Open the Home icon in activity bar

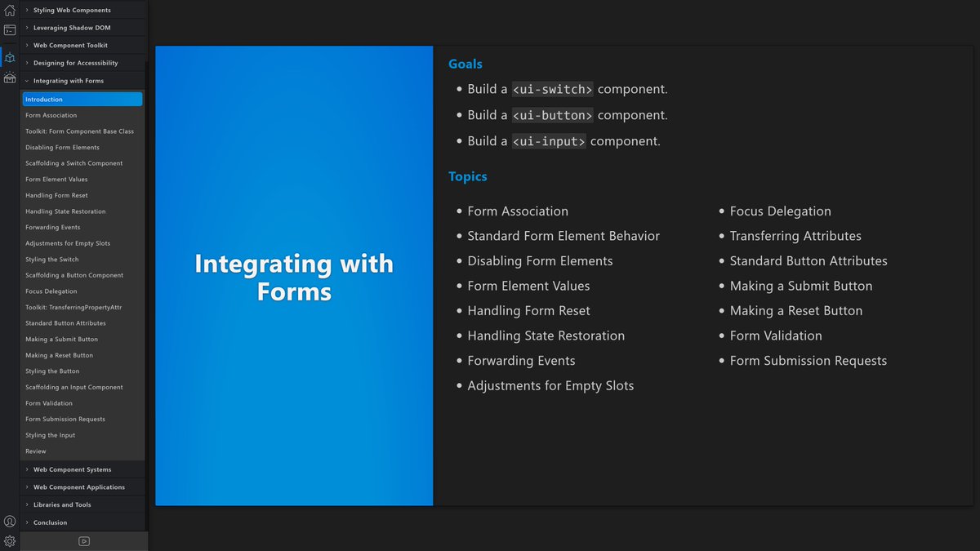click(x=10, y=11)
